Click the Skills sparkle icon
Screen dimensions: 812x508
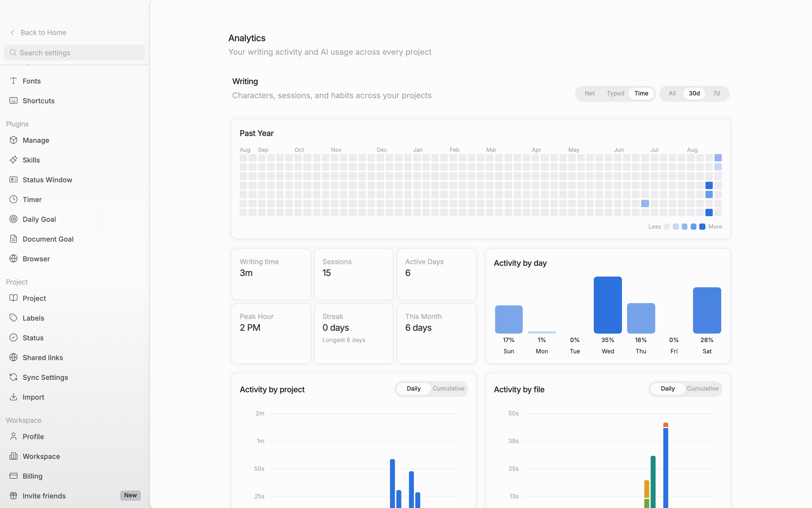click(14, 160)
